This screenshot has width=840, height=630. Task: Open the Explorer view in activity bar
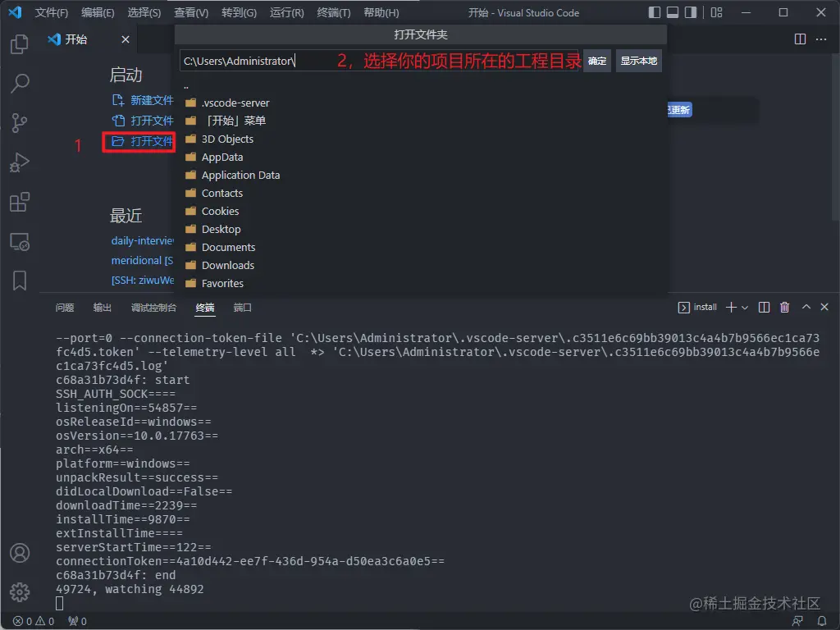click(20, 44)
